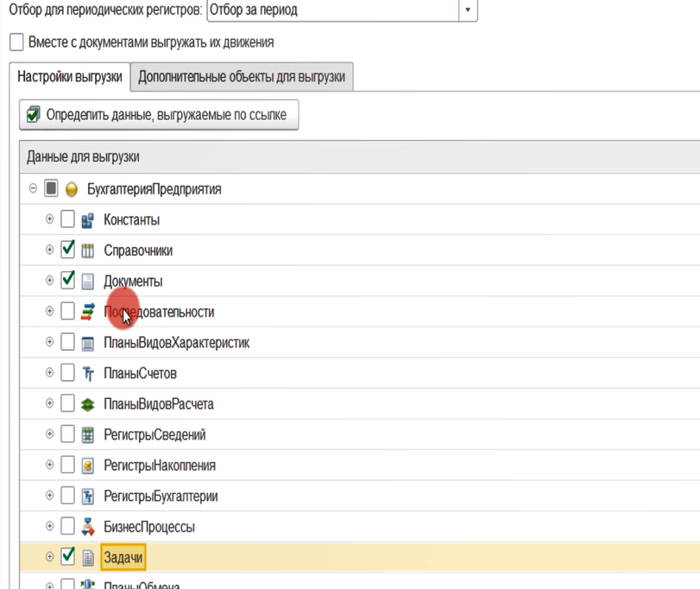Expand the РегистрыСведений node
700x589 pixels.
click(49, 434)
